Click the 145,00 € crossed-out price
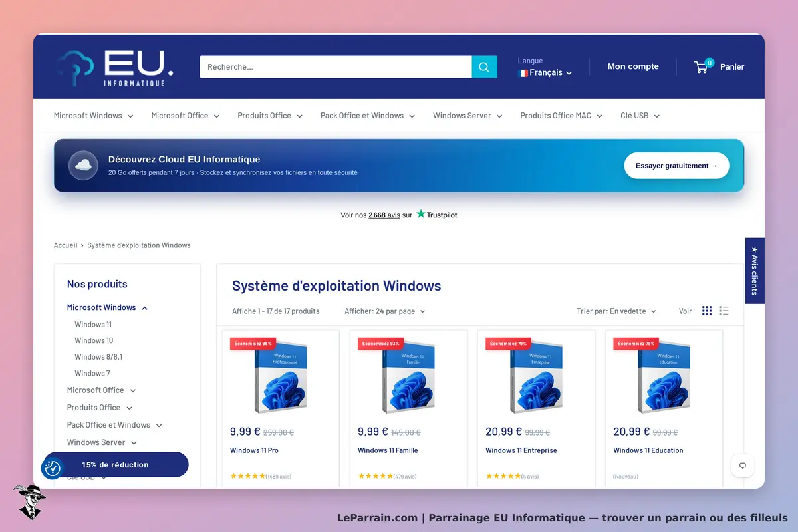798x532 pixels. (406, 432)
